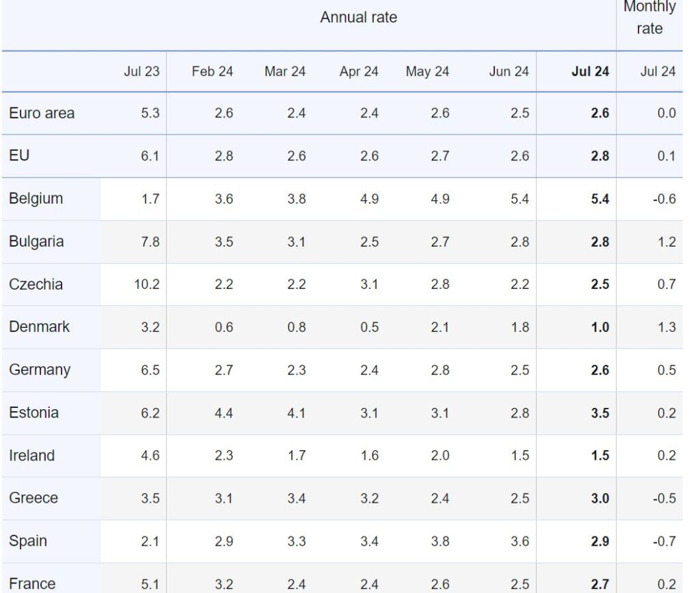700x593 pixels.
Task: Select the Estonia row label
Action: 34,413
